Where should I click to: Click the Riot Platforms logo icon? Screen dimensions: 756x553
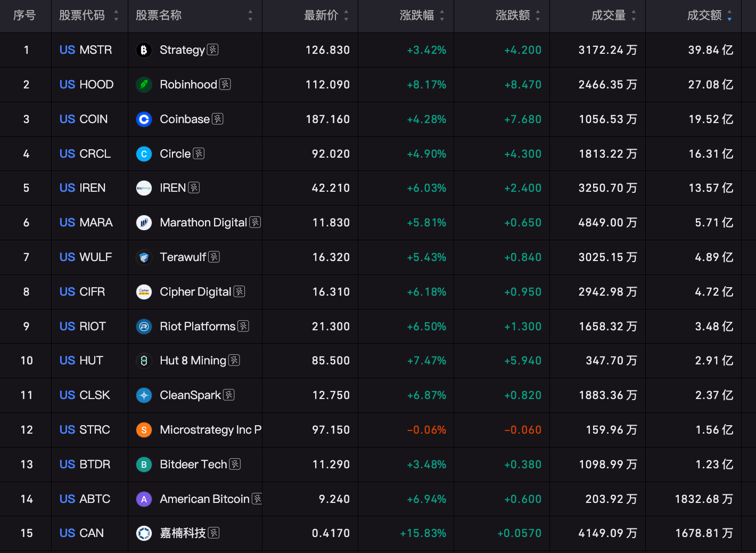[x=144, y=327]
